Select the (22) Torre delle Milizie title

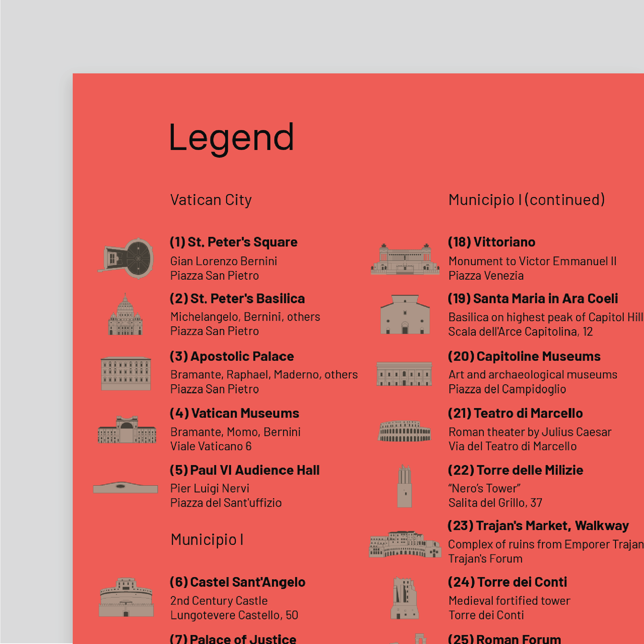515,470
